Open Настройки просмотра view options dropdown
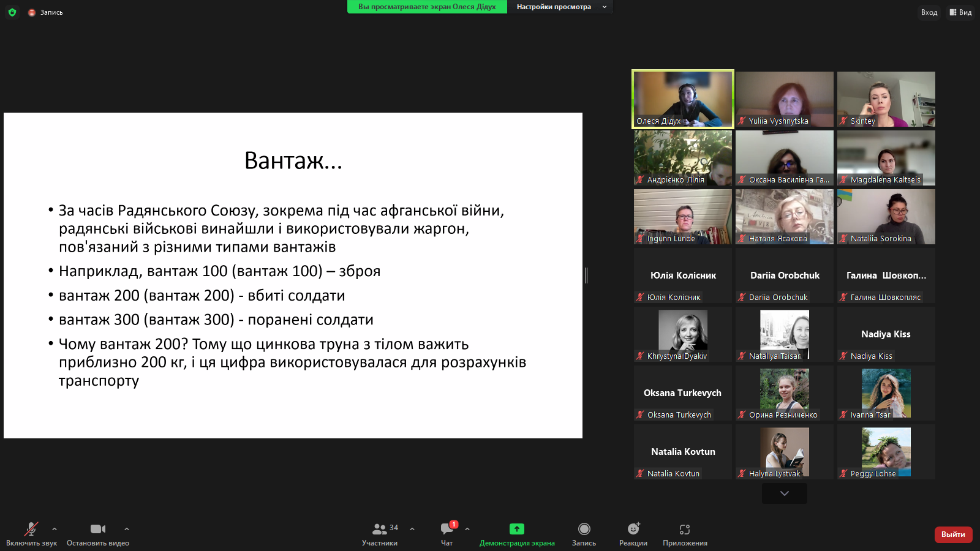The image size is (980, 551). tap(560, 7)
